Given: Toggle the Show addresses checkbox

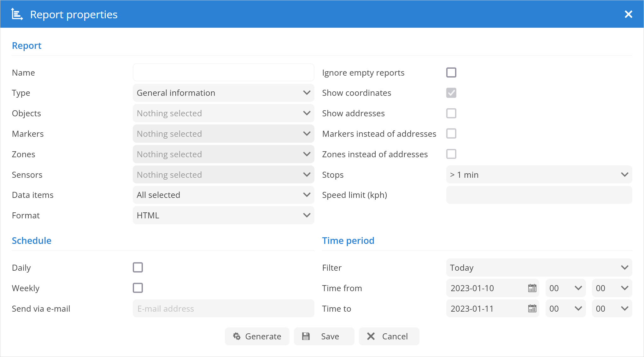Looking at the screenshot, I should click(451, 113).
